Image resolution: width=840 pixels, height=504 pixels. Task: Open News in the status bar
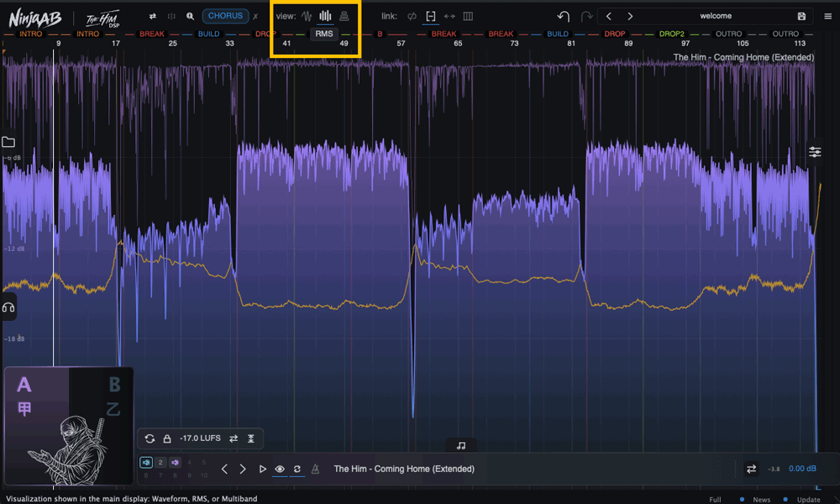point(761,499)
